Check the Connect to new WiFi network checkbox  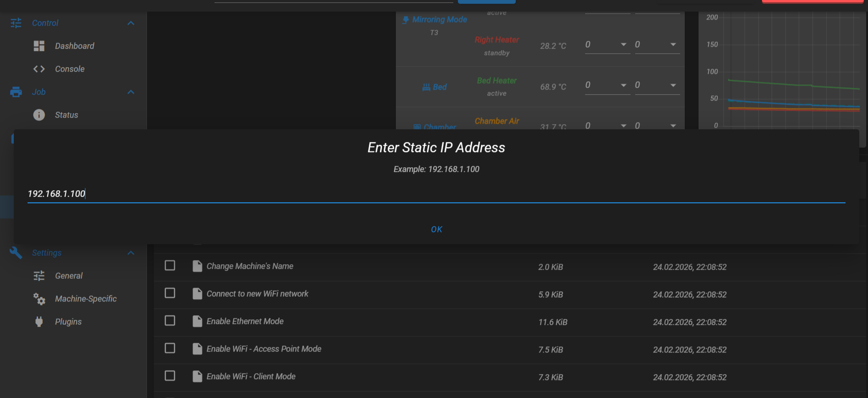point(170,293)
